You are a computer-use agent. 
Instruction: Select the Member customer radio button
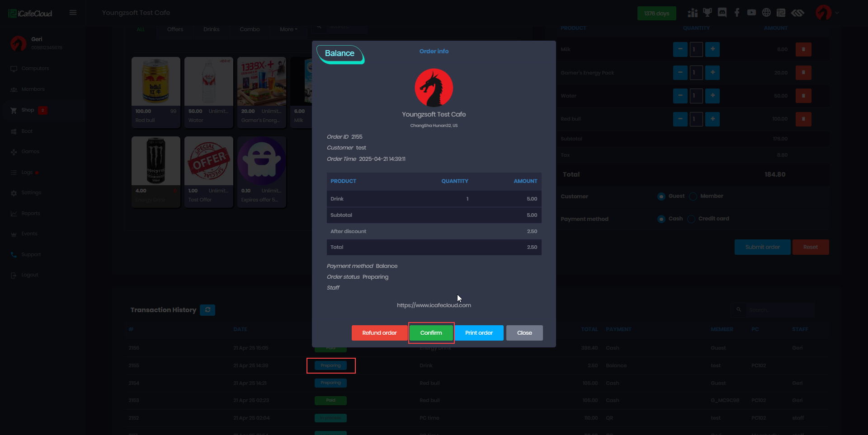tap(693, 196)
